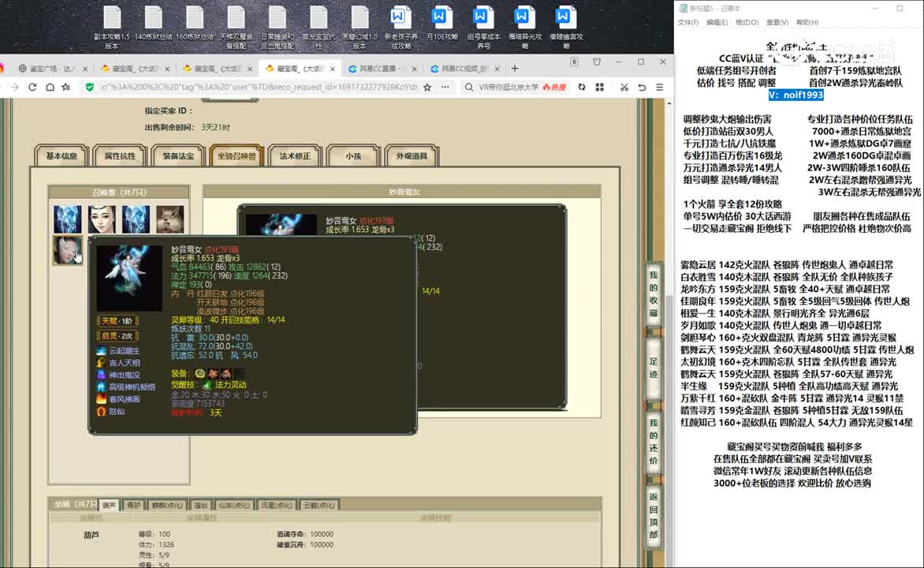Click the tab count badge 6
Viewport: 924px width, 568px height.
[574, 62]
